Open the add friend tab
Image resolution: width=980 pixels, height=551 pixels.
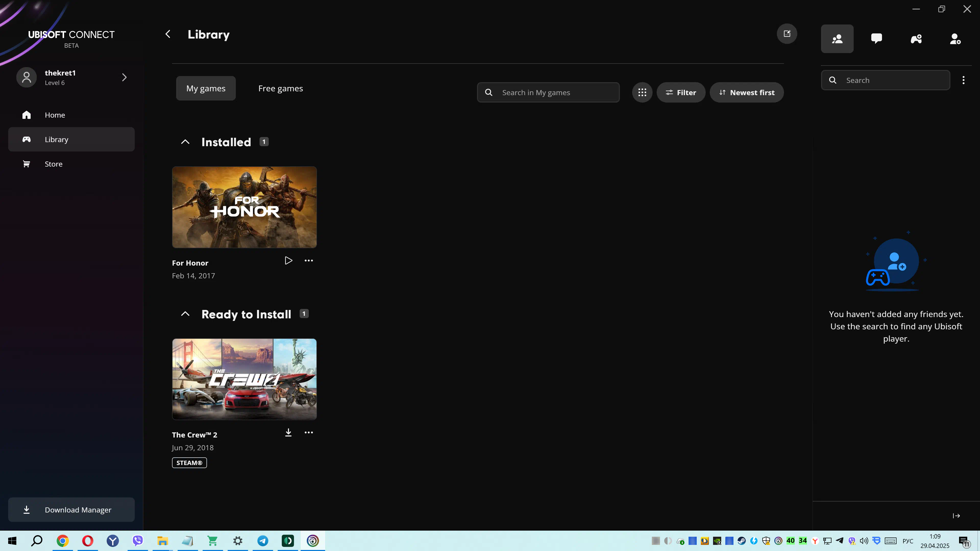955,39
